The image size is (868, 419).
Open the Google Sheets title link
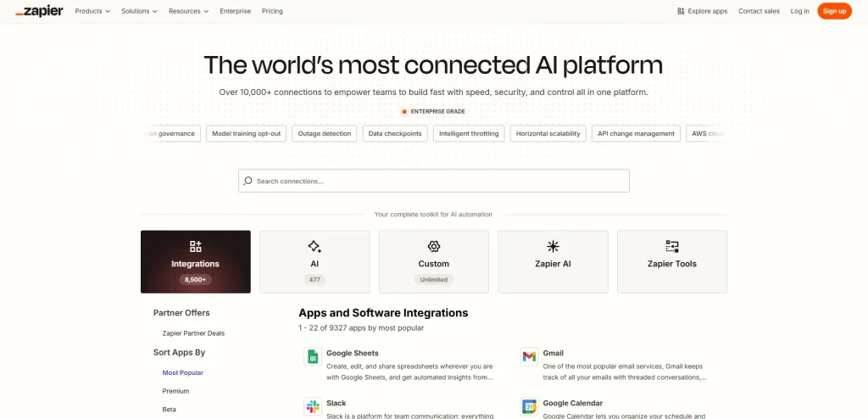(x=353, y=353)
